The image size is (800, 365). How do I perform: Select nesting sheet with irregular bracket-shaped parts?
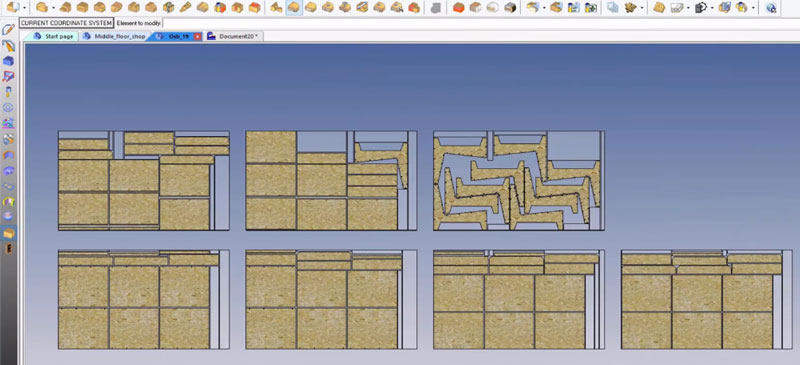coord(519,181)
